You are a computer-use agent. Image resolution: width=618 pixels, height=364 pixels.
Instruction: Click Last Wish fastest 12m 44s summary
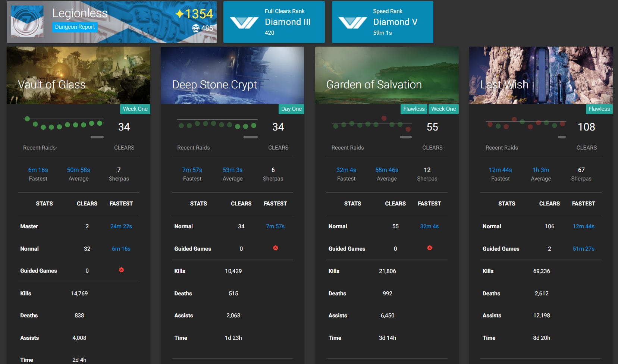[501, 170]
